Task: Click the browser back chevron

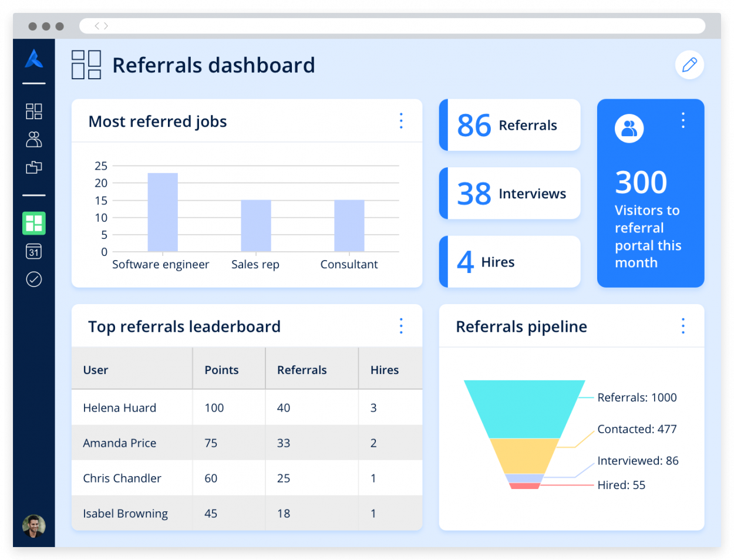Action: tap(96, 25)
